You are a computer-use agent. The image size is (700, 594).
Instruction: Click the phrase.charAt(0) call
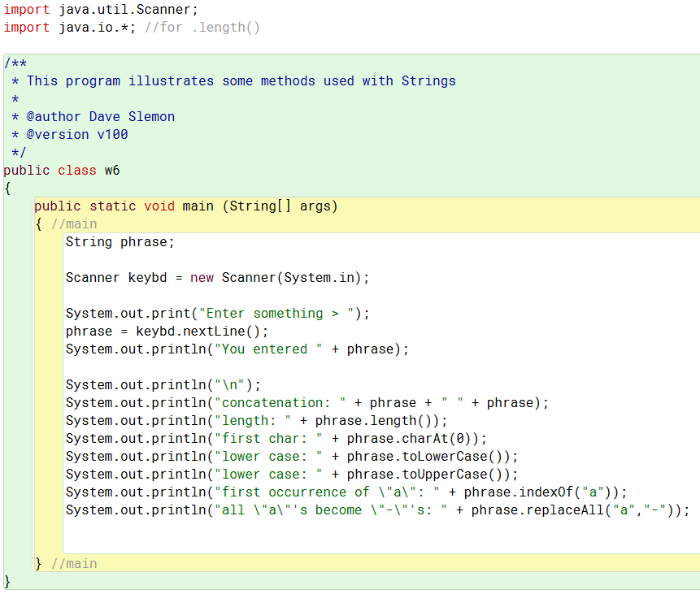coord(408,438)
